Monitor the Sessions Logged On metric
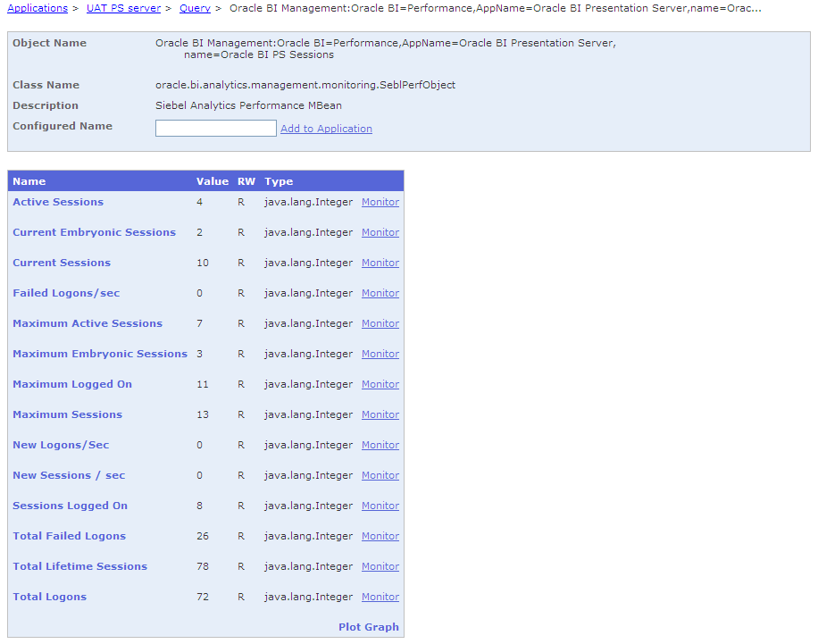Screen dimensions: 818x644 click(x=380, y=506)
